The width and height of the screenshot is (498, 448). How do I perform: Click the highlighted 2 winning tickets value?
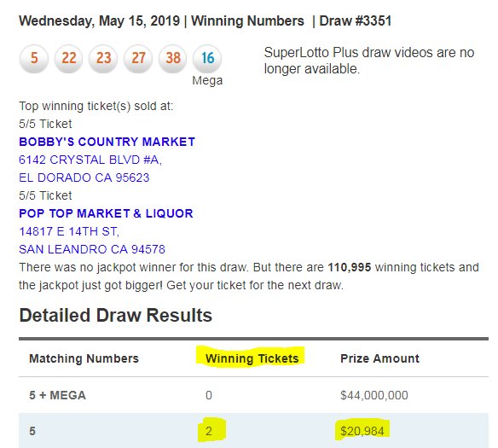tap(209, 431)
